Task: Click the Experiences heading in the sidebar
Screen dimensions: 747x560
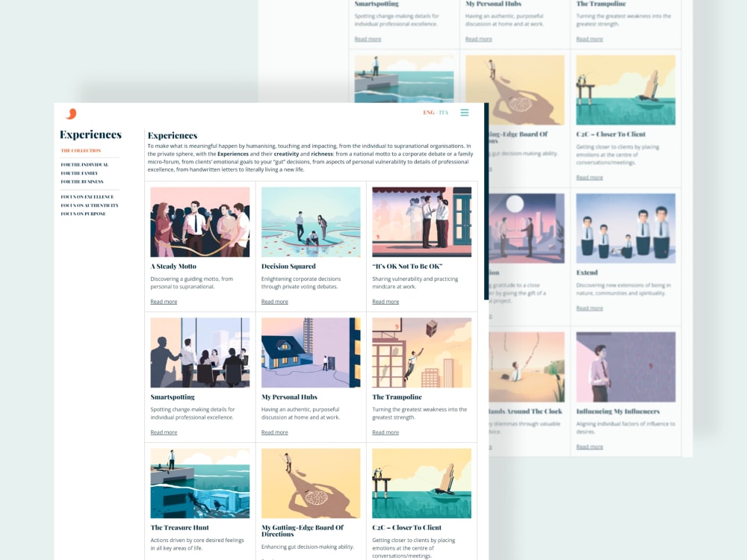Action: click(x=90, y=134)
